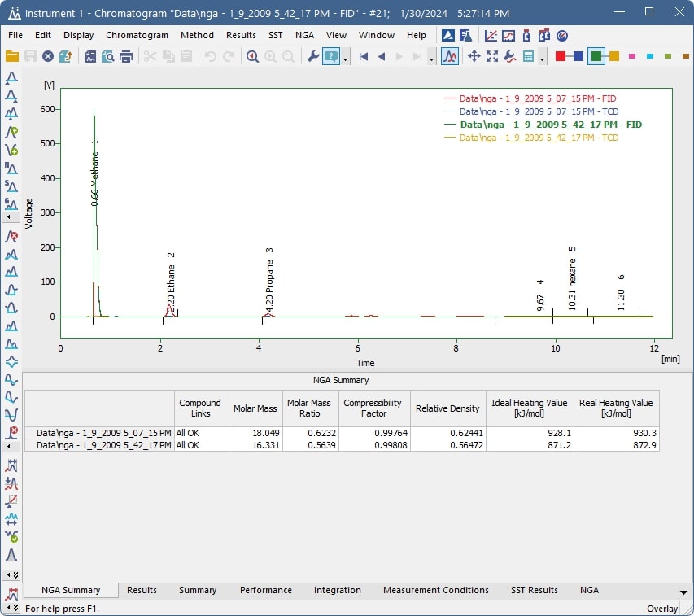This screenshot has height=616, width=694.
Task: Click the Open file folder icon
Action: [12, 56]
